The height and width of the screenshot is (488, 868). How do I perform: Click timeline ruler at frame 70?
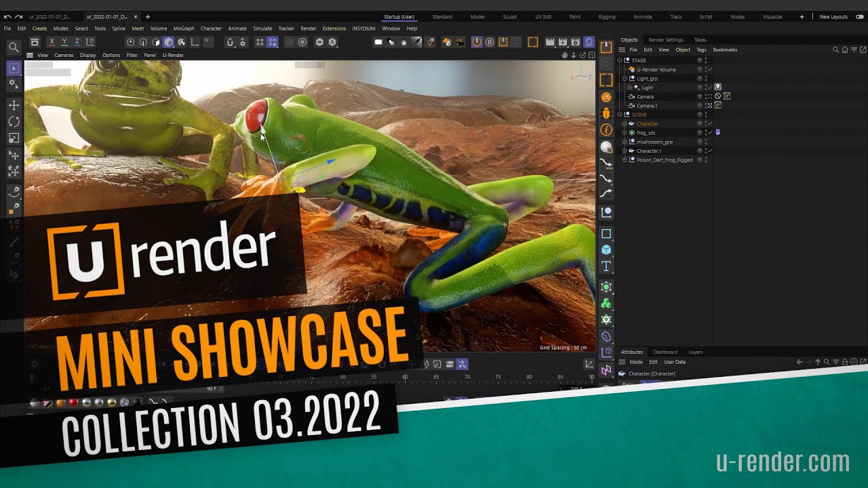tap(467, 377)
